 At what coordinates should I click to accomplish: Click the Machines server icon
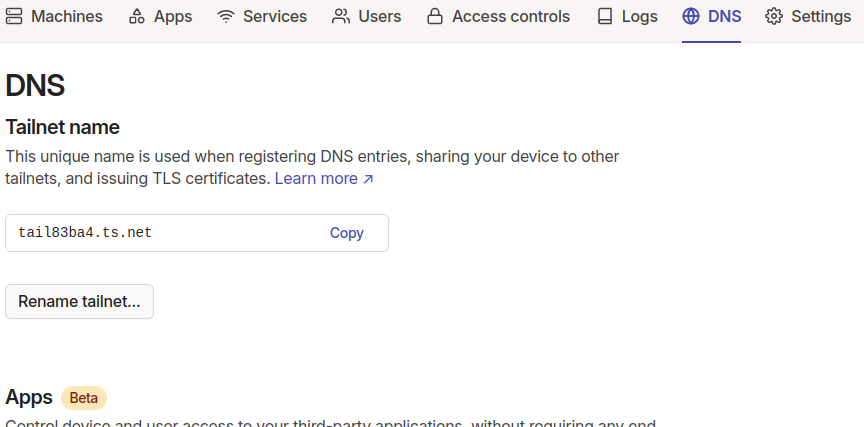[14, 17]
